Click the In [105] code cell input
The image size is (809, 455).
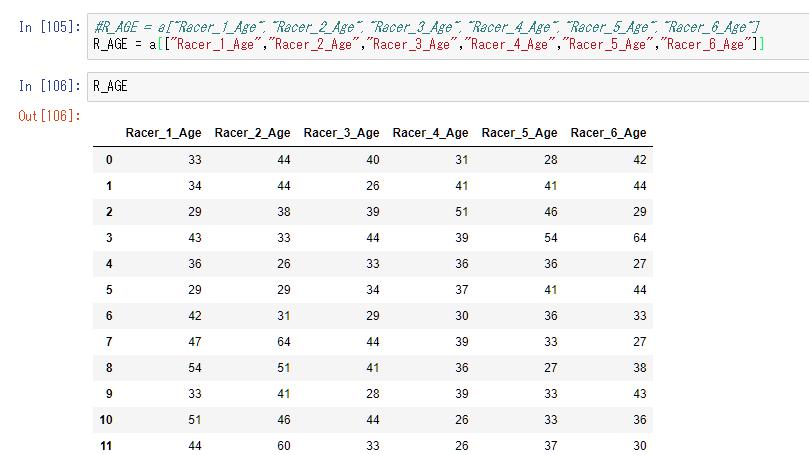448,36
